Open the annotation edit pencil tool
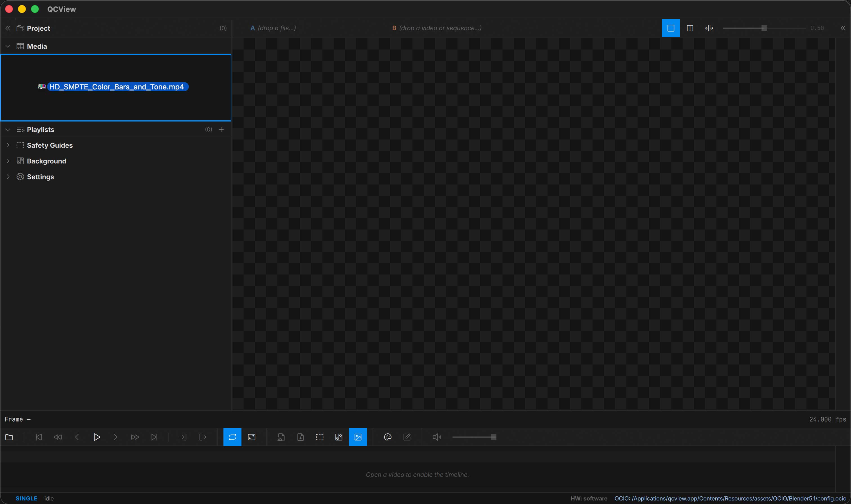 [x=407, y=437]
